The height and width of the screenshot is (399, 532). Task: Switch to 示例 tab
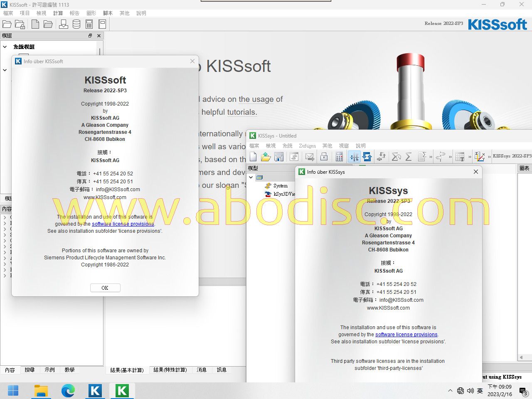[x=49, y=370]
